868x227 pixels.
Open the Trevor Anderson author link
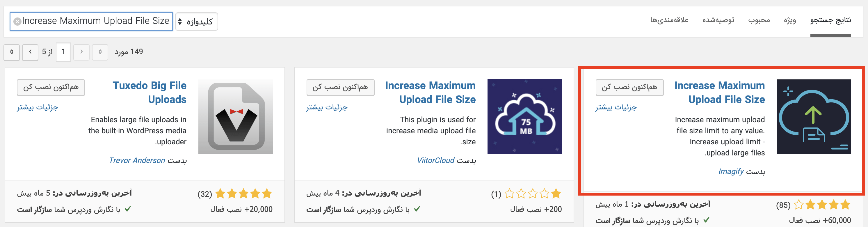tap(137, 161)
